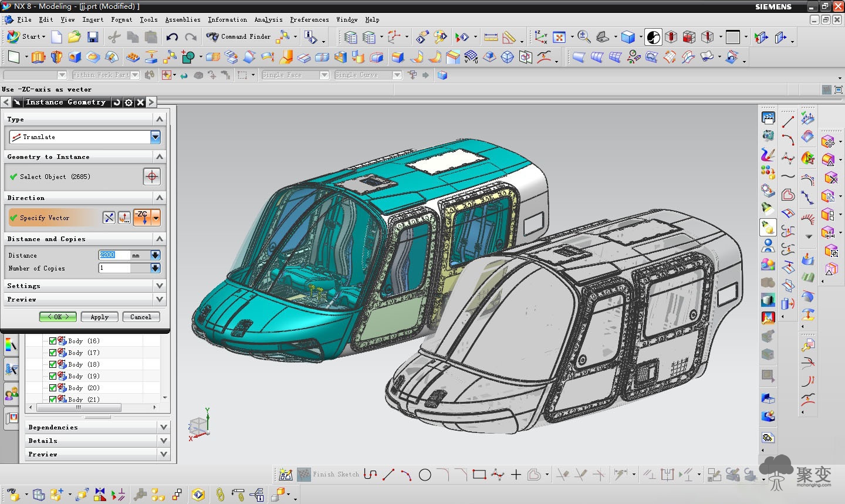Image resolution: width=845 pixels, height=504 pixels.
Task: Open the Insert menu
Action: click(93, 19)
